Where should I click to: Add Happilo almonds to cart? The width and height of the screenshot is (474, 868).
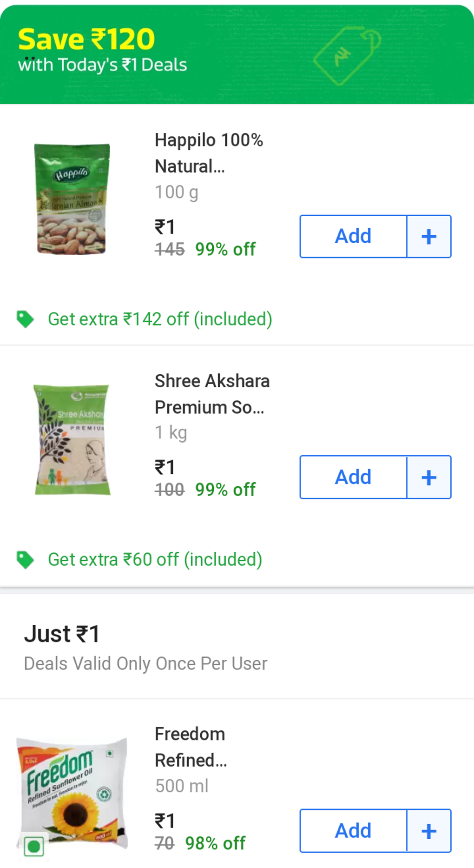[x=352, y=236]
